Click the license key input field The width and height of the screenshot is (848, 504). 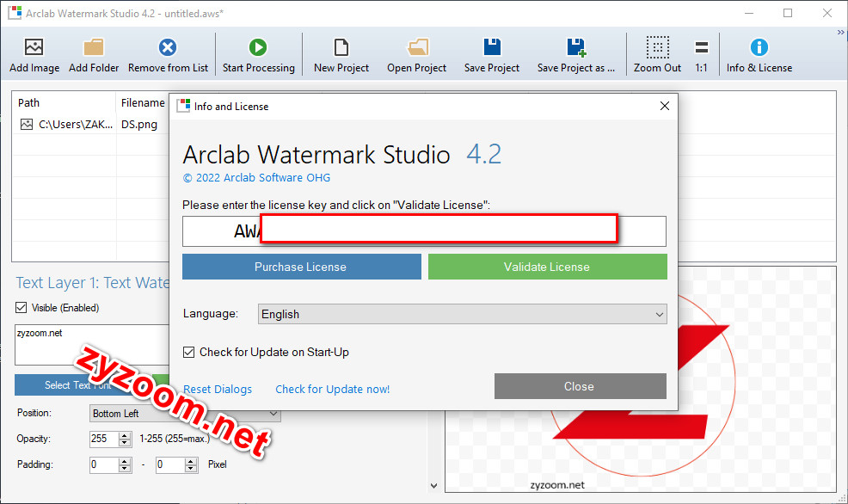(x=424, y=231)
